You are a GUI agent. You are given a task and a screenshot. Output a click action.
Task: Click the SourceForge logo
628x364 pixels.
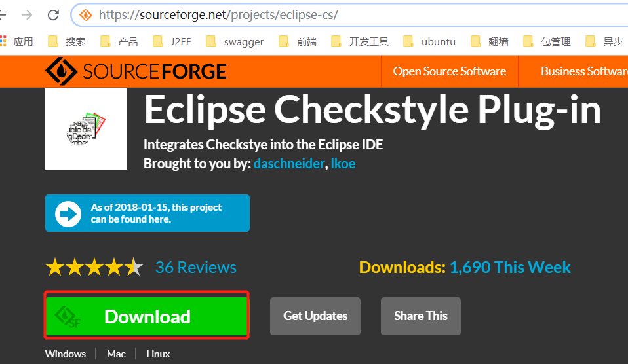click(136, 71)
